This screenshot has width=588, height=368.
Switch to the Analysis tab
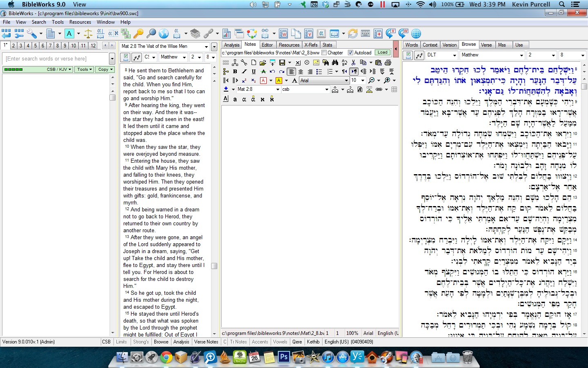(x=232, y=45)
